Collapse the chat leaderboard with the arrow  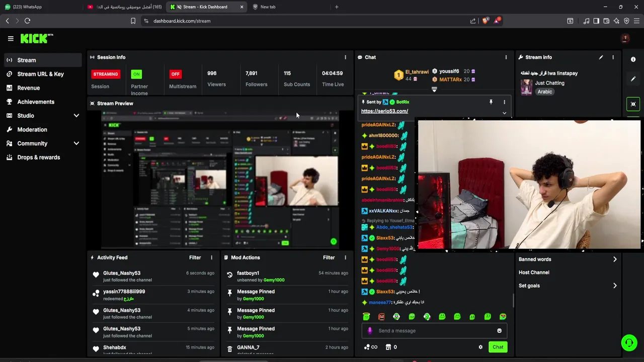pos(434,89)
